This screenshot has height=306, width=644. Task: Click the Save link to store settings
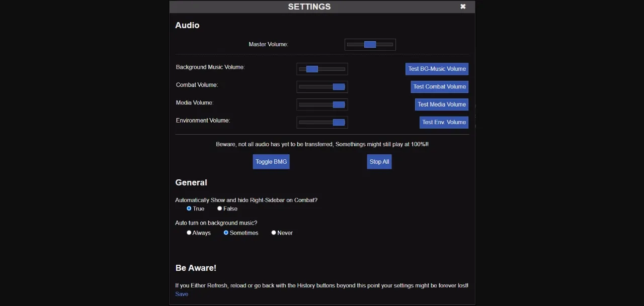pyautogui.click(x=182, y=294)
